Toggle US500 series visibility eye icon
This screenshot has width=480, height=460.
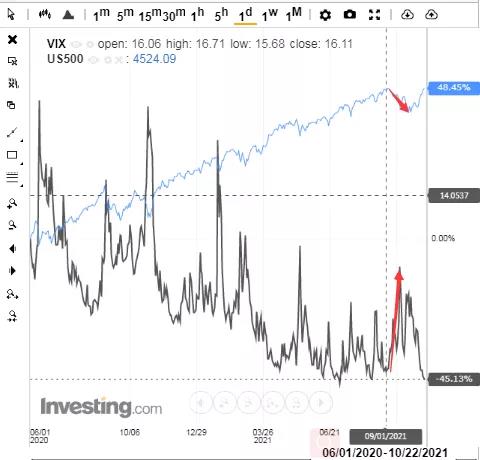pos(94,60)
